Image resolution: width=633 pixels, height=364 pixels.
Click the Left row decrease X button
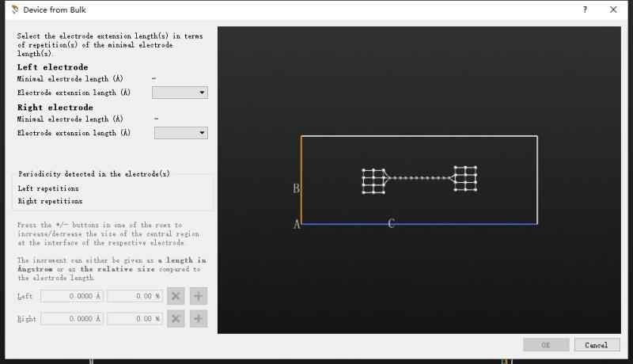[x=176, y=296]
